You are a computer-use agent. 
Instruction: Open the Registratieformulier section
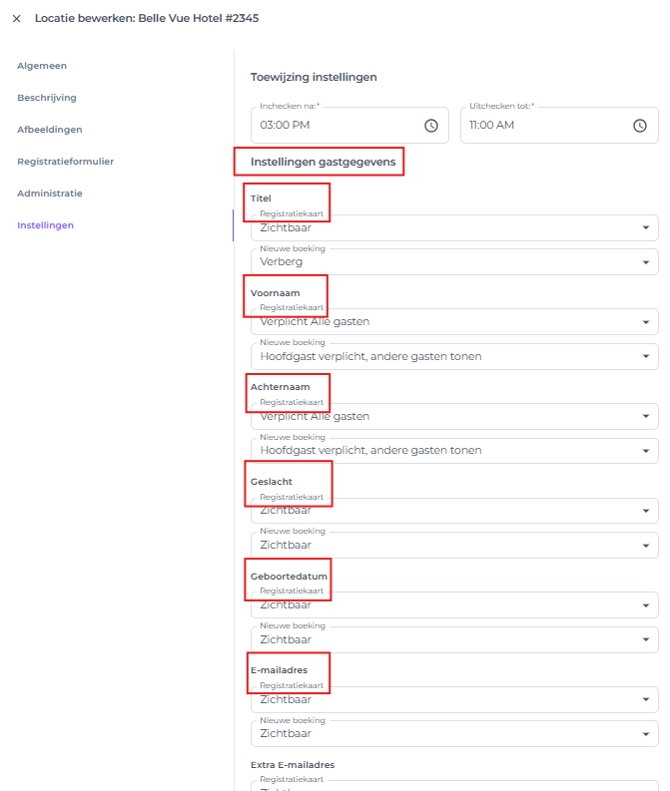[x=65, y=161]
